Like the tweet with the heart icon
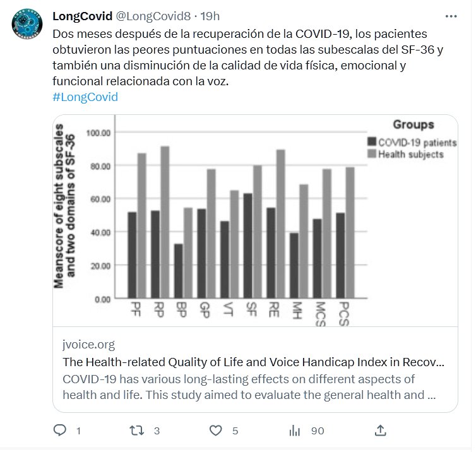 216,431
